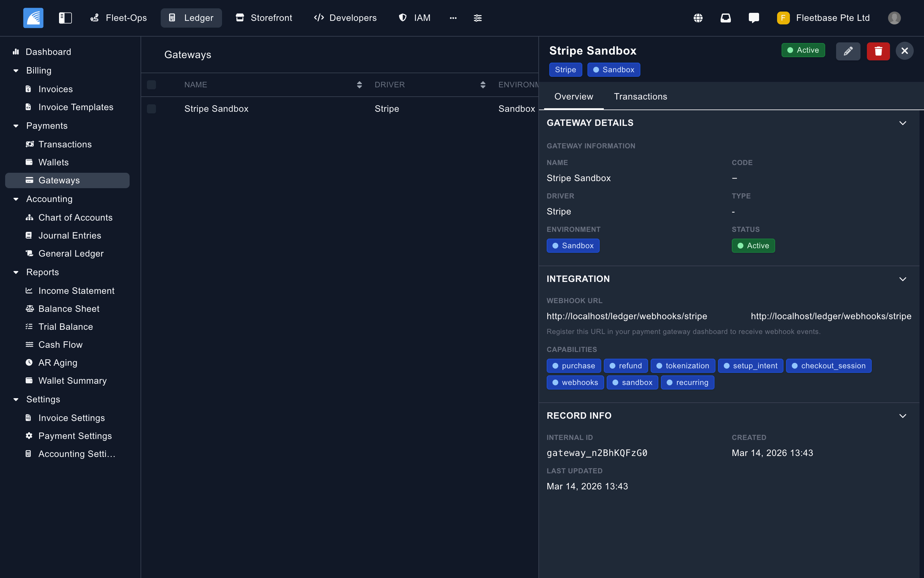Toggle the sidebar panel icon
Viewport: 924px width, 578px height.
(65, 18)
